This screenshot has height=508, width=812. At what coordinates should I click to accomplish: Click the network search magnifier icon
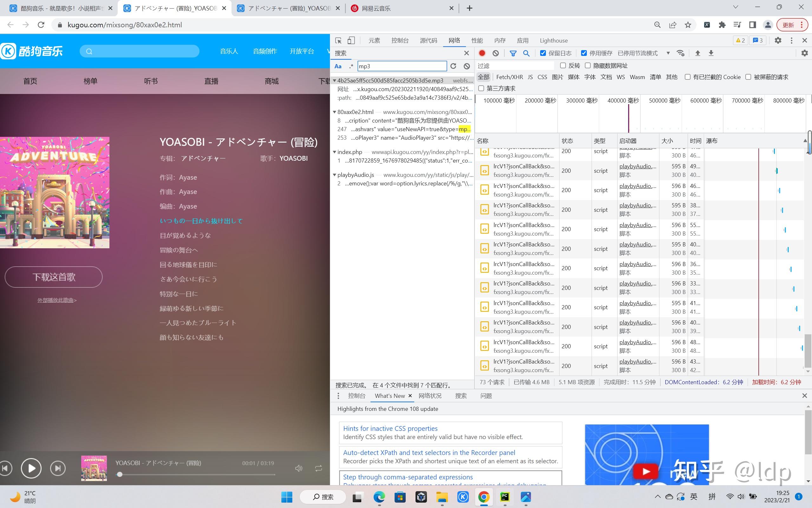coord(527,53)
